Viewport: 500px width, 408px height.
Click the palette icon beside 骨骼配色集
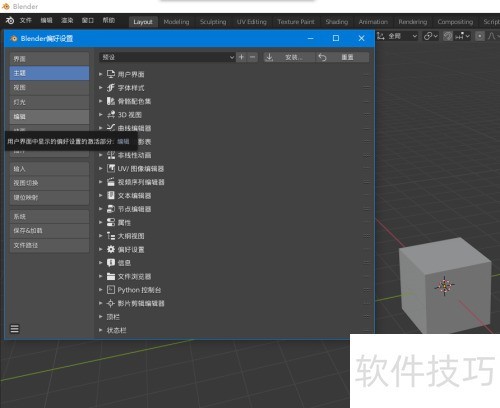tap(111, 101)
